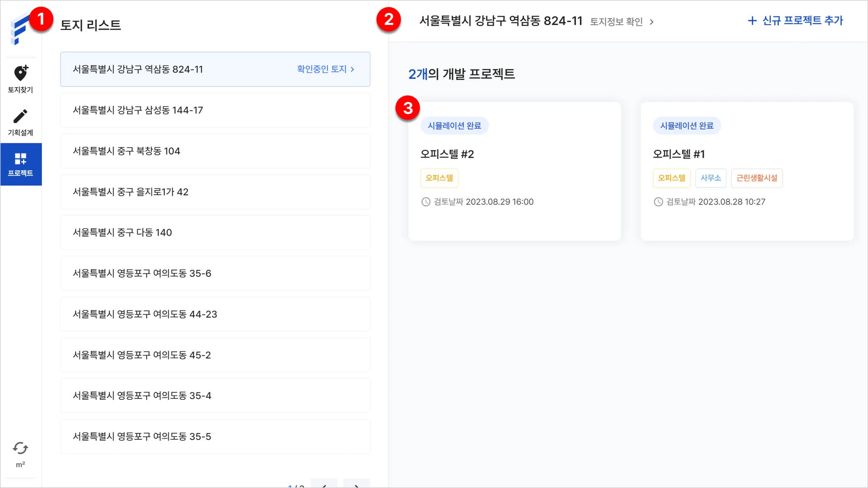This screenshot has height=488, width=868.
Task: Click the plus icon for 신규 프로젝트 추가
Action: (752, 21)
